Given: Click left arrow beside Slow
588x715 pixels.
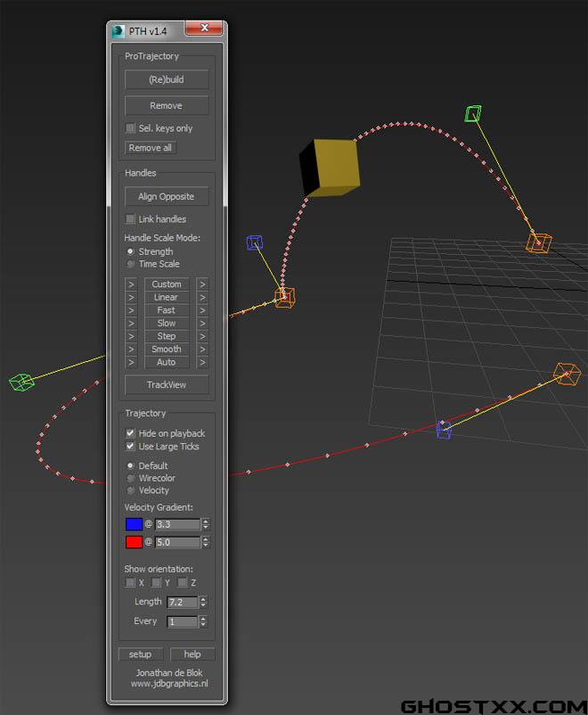Looking at the screenshot, I should click(131, 323).
